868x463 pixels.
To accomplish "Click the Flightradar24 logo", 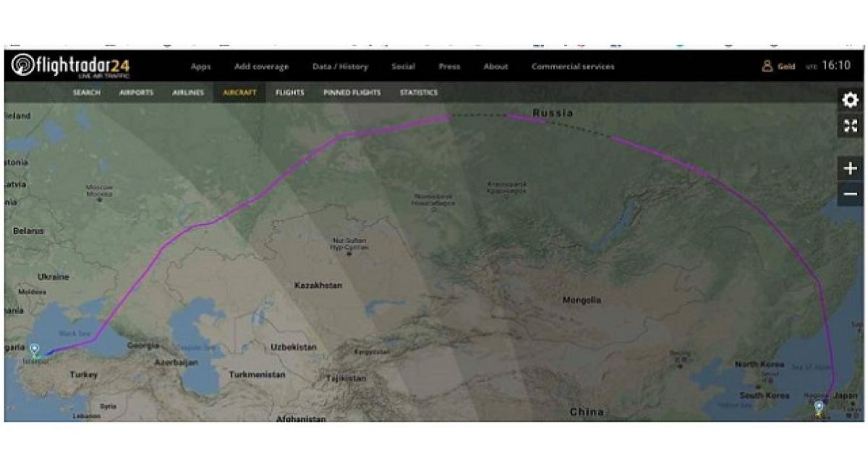I will coord(71,66).
